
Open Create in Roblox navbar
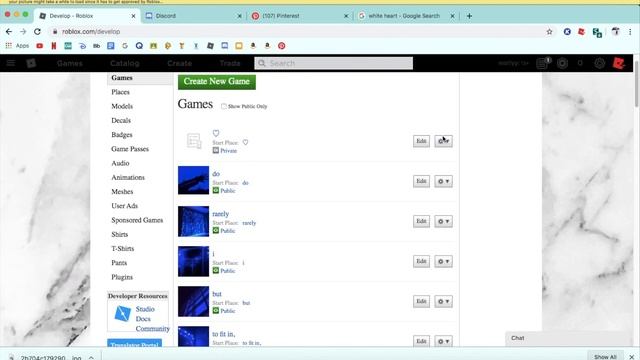(x=179, y=63)
